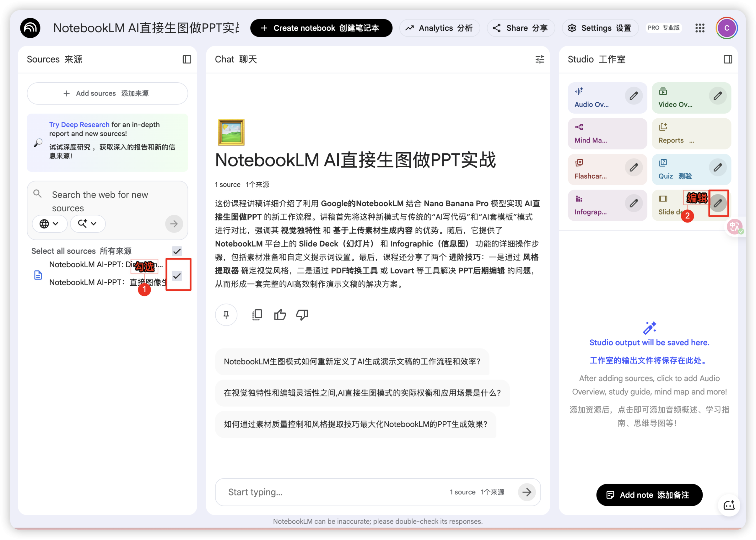The width and height of the screenshot is (756, 540).
Task: Collapse the Sources panel
Action: tap(187, 59)
